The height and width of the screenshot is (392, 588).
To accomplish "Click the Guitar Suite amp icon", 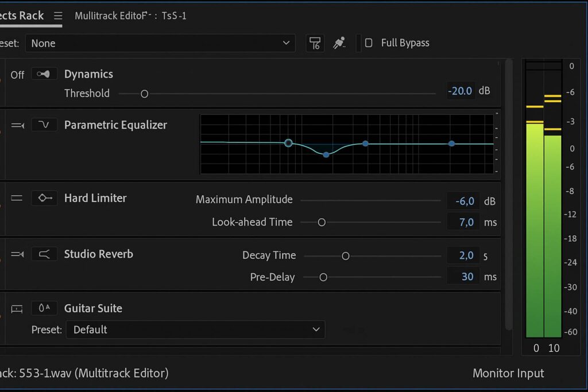I will [x=44, y=308].
